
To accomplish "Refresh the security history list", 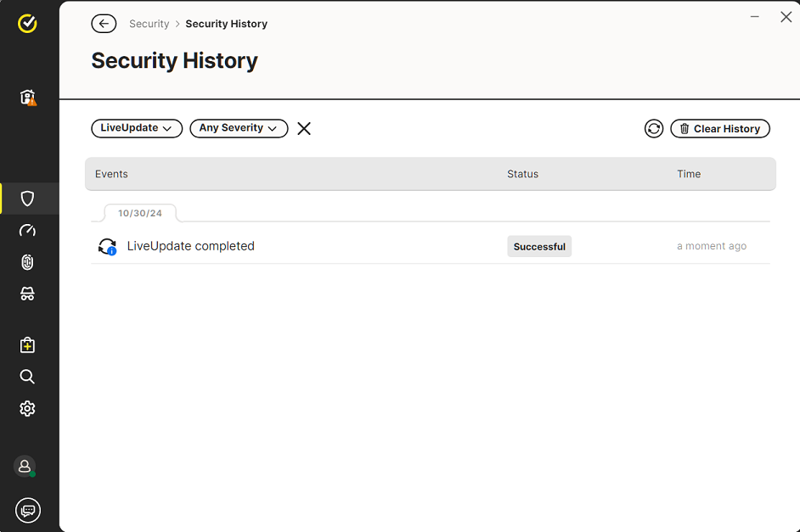I will 654,129.
